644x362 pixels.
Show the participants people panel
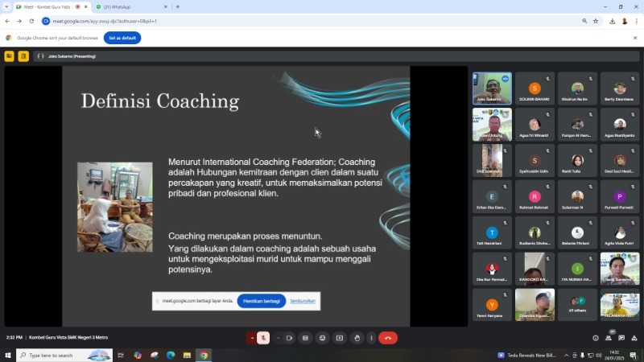(x=609, y=338)
